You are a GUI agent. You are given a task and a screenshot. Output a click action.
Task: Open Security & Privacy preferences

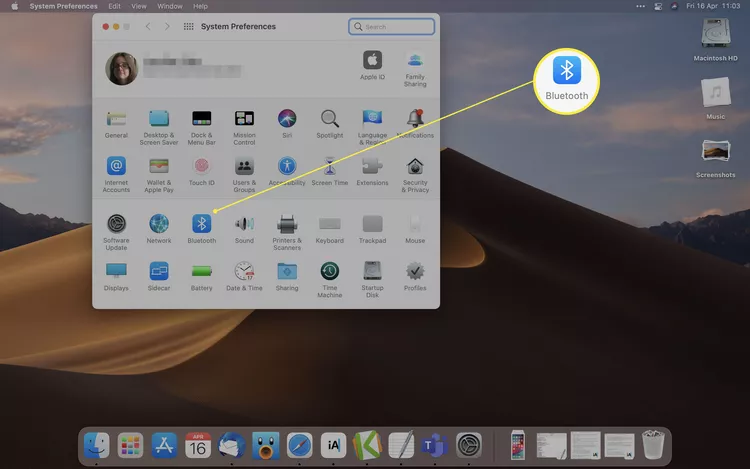pyautogui.click(x=415, y=175)
